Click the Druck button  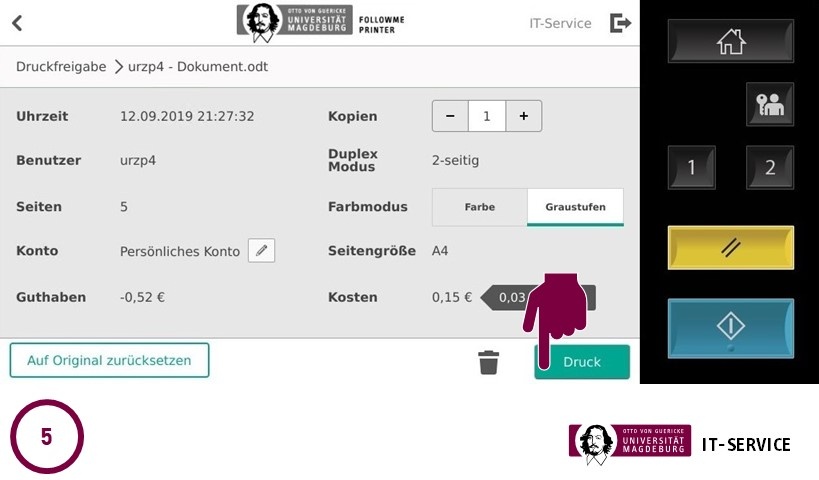click(582, 361)
